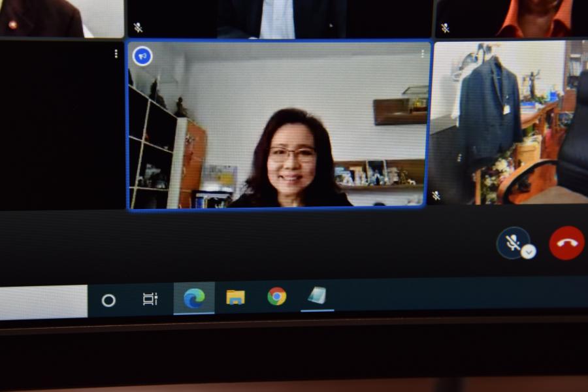
Task: Unmute microphone using the mic button
Action: pos(512,242)
